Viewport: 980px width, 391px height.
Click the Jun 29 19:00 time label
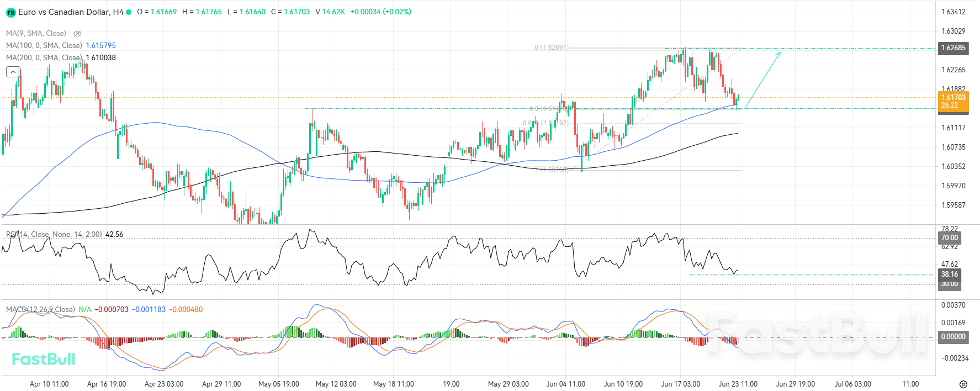796,384
